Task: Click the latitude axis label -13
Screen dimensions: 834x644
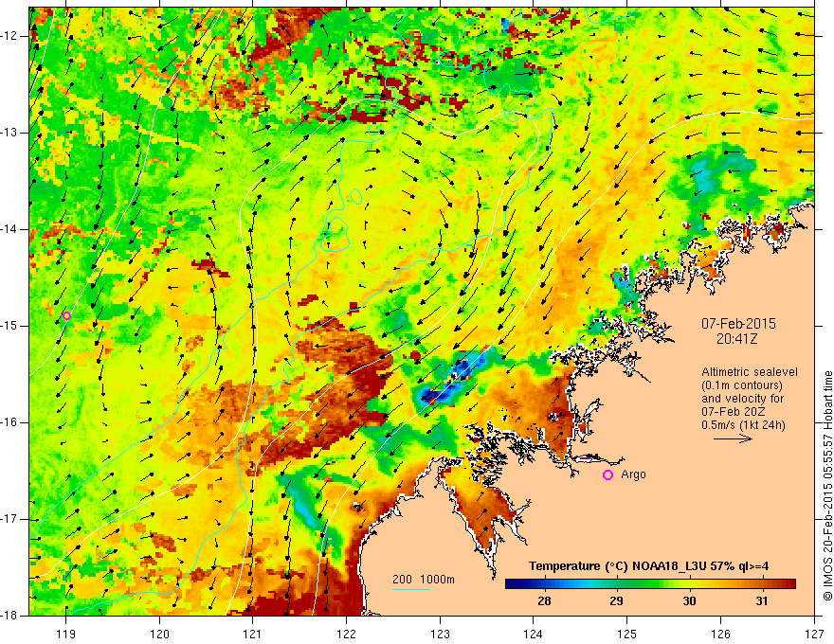Action: (x=10, y=133)
